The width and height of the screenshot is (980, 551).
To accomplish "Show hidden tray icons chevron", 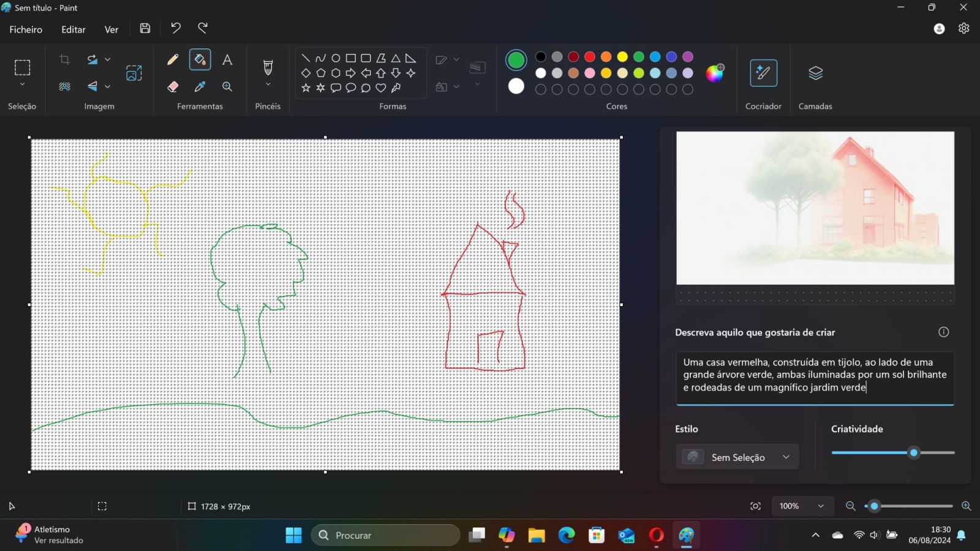I will (815, 535).
